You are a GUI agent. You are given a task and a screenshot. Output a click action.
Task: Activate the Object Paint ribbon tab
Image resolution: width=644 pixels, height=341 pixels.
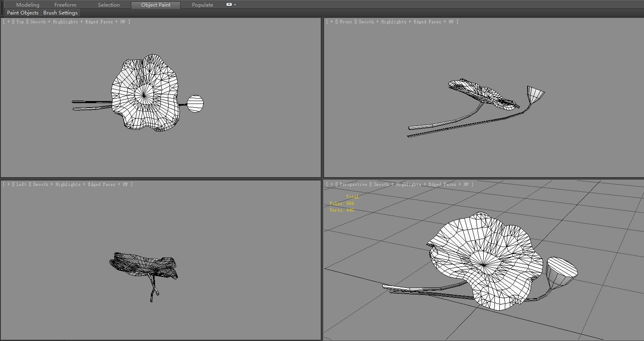(156, 5)
